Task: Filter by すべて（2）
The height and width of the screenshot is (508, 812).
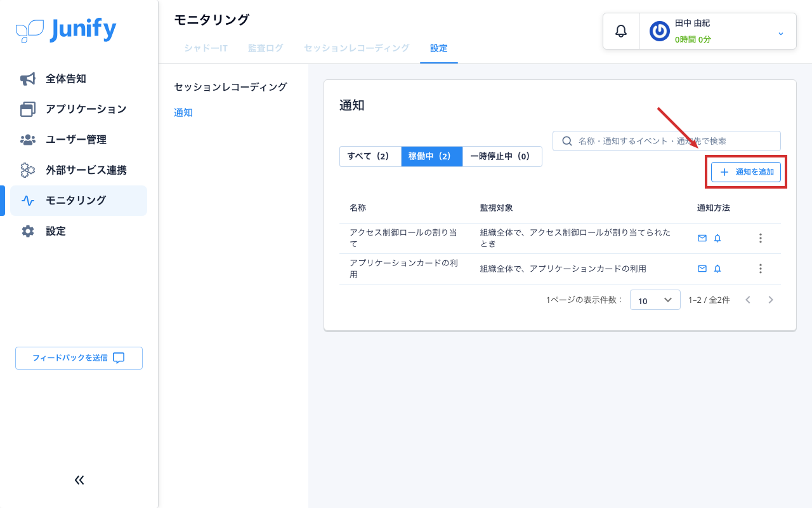Action: tap(370, 156)
